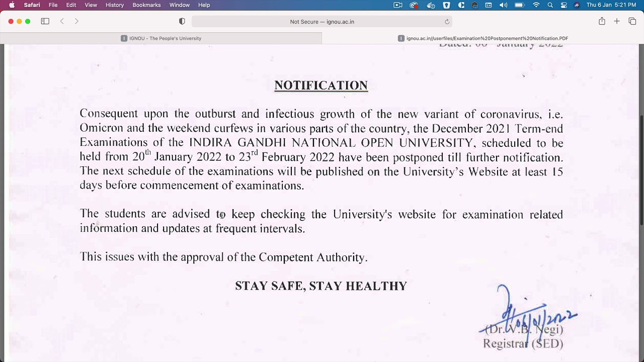This screenshot has width=644, height=362.
Task: Open Control Center
Action: (x=563, y=5)
